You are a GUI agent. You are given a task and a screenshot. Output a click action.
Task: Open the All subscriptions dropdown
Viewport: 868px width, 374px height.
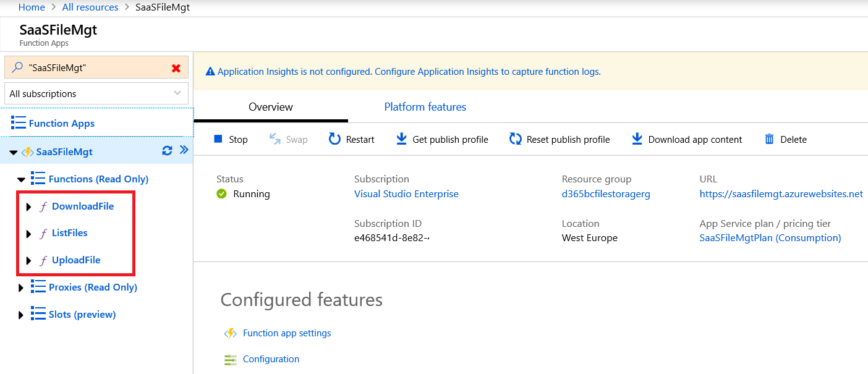pos(96,94)
